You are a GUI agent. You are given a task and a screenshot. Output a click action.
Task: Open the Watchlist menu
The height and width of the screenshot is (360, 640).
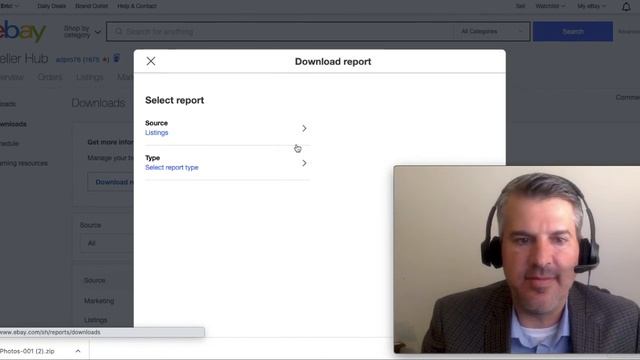click(x=550, y=6)
